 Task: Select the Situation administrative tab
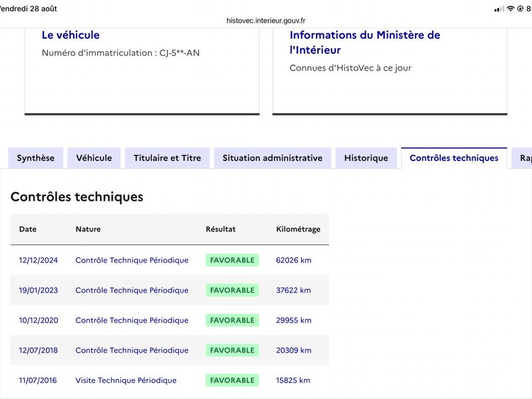point(273,158)
